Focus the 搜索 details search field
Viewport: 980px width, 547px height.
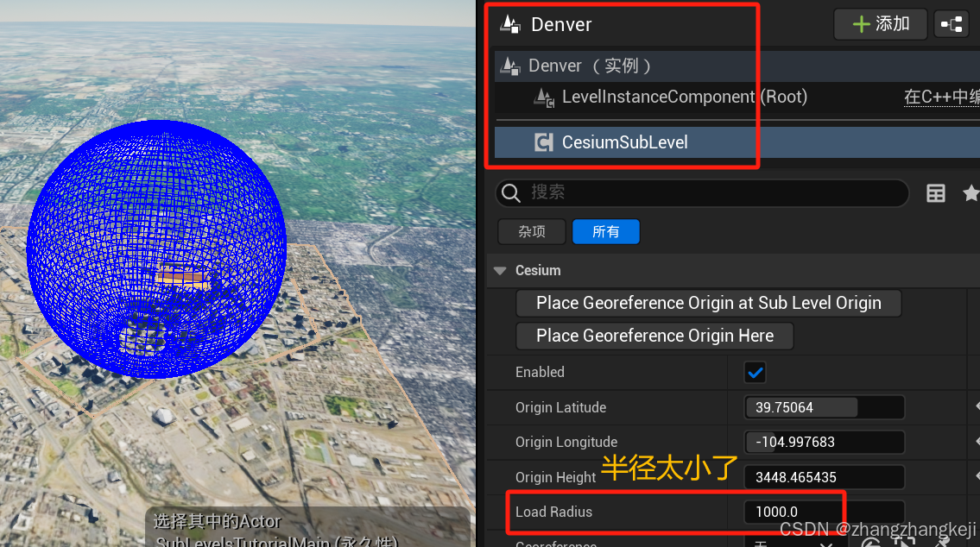702,193
